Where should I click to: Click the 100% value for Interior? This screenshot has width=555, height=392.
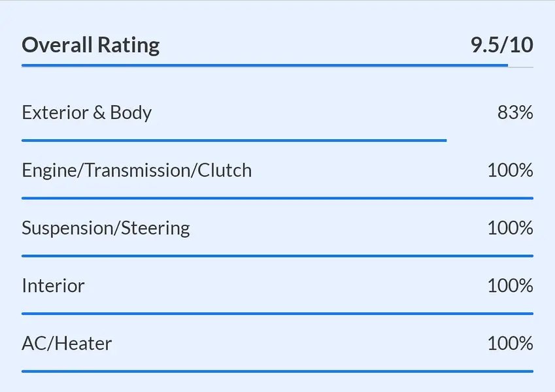[510, 286]
